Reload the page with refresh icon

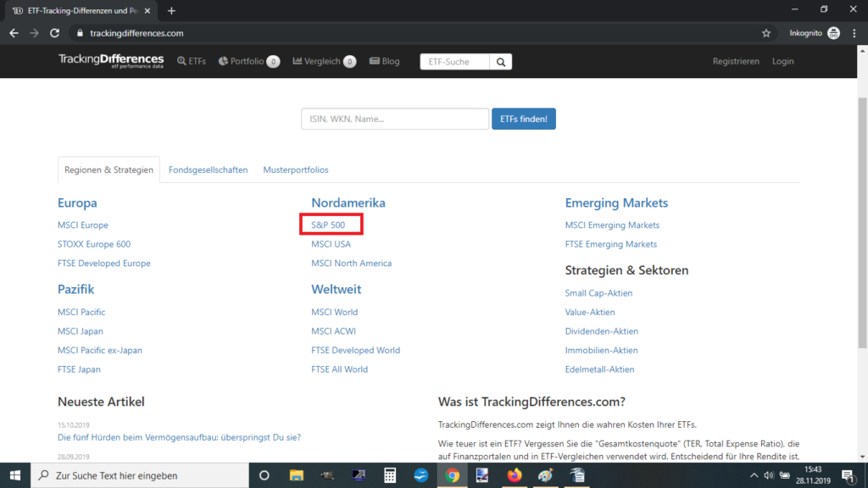click(54, 33)
